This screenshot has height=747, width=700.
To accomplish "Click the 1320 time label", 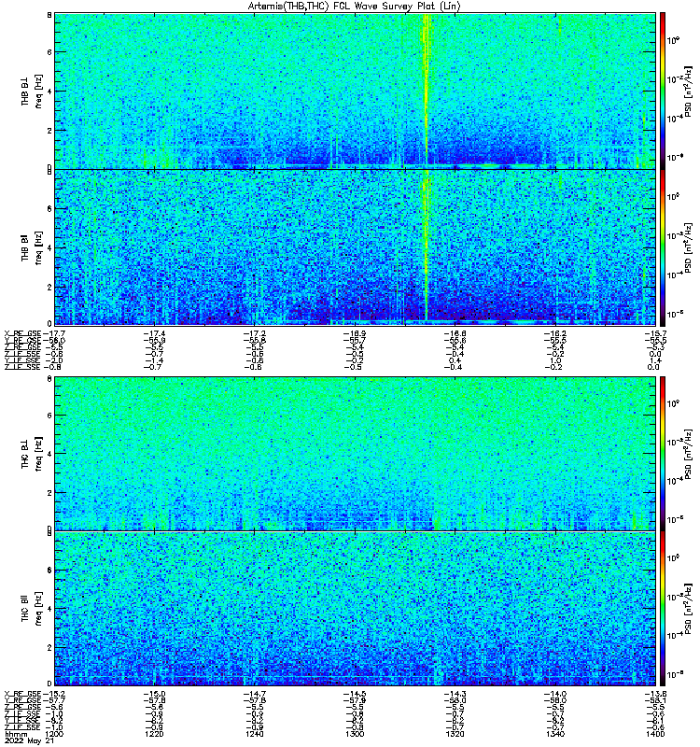I will (455, 734).
